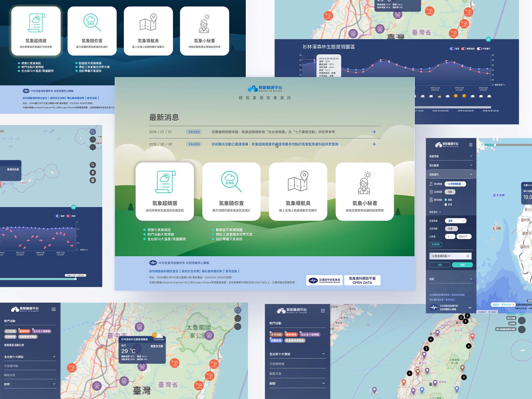This screenshot has width=532, height=399.
Task: Click 氣象隨選平台 logo atop center homepage
Action: 265,89
